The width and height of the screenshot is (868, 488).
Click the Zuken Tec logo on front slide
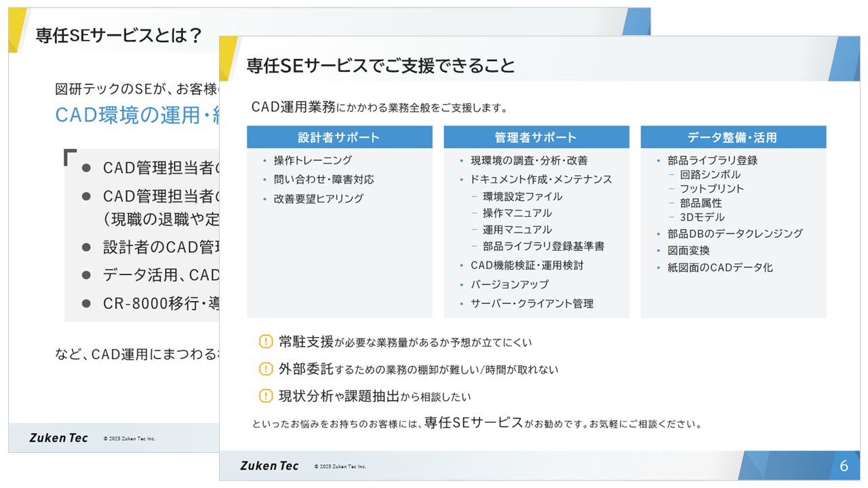pyautogui.click(x=269, y=466)
